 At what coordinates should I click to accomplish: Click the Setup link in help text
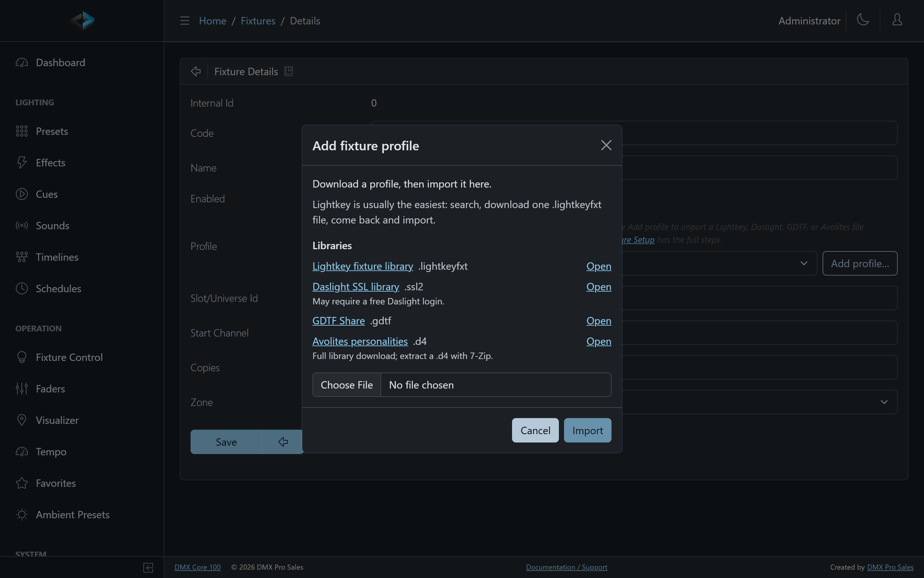(638, 240)
